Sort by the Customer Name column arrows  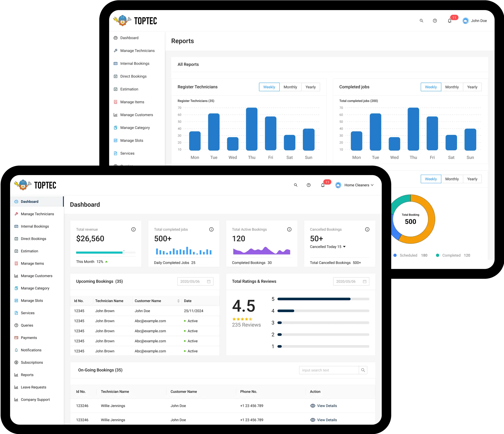178,301
